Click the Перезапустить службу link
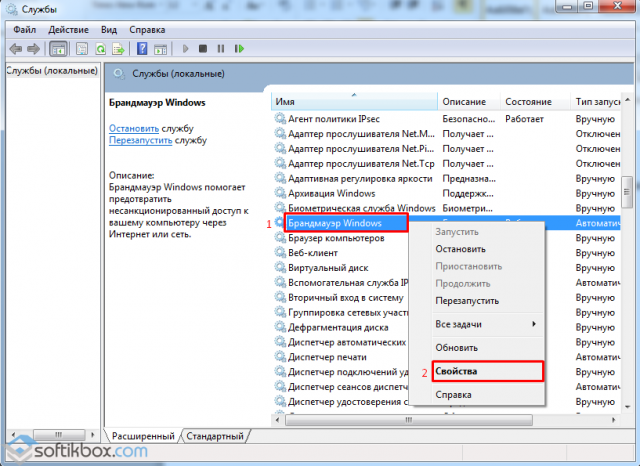 tap(140, 140)
